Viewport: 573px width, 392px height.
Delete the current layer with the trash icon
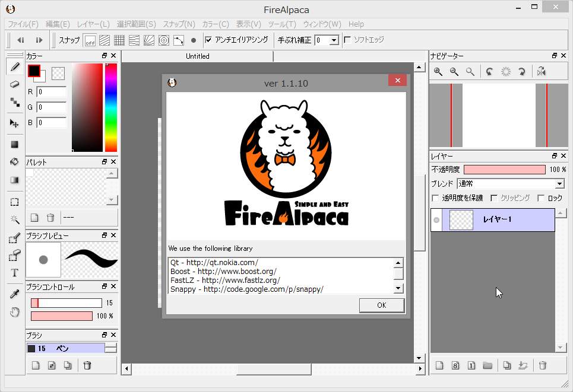[542, 365]
